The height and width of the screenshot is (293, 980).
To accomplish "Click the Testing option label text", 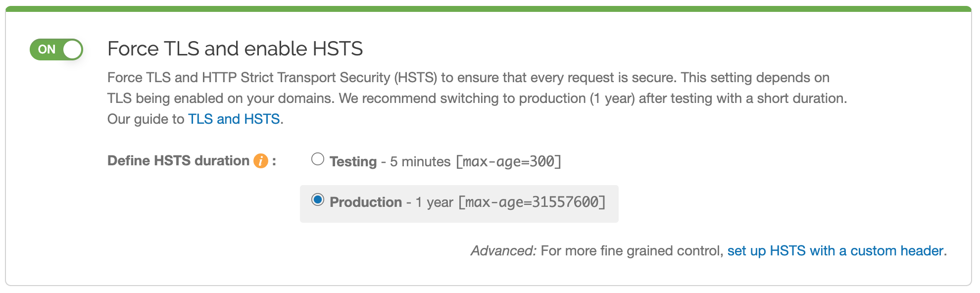I will coord(352,161).
